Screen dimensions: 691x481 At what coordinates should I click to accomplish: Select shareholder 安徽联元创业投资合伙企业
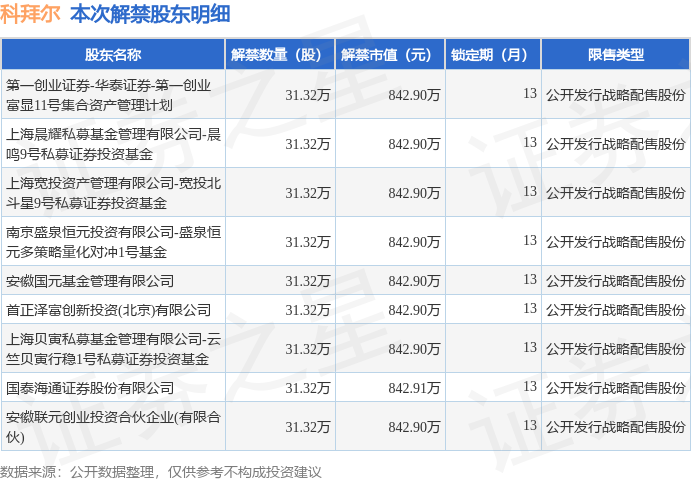pos(113,427)
